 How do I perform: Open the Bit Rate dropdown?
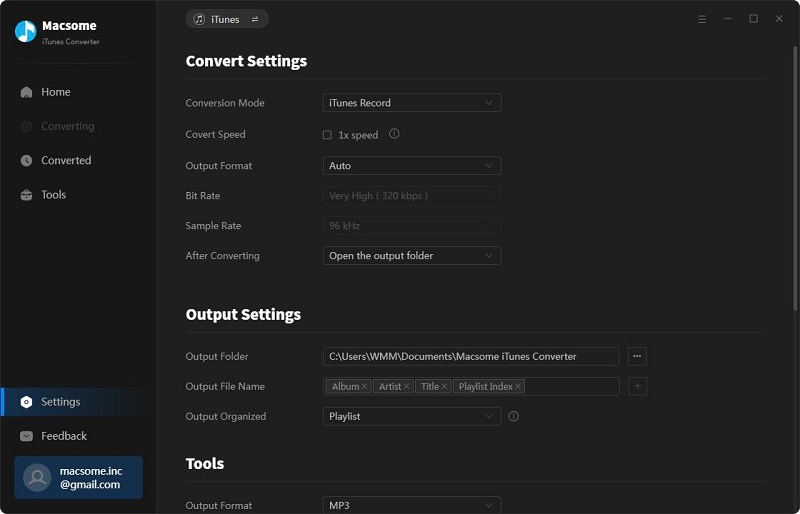[412, 195]
